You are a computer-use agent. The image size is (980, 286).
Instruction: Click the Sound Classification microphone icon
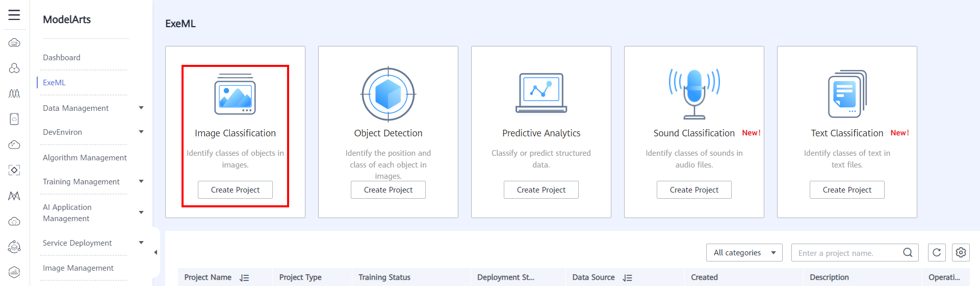tap(694, 93)
